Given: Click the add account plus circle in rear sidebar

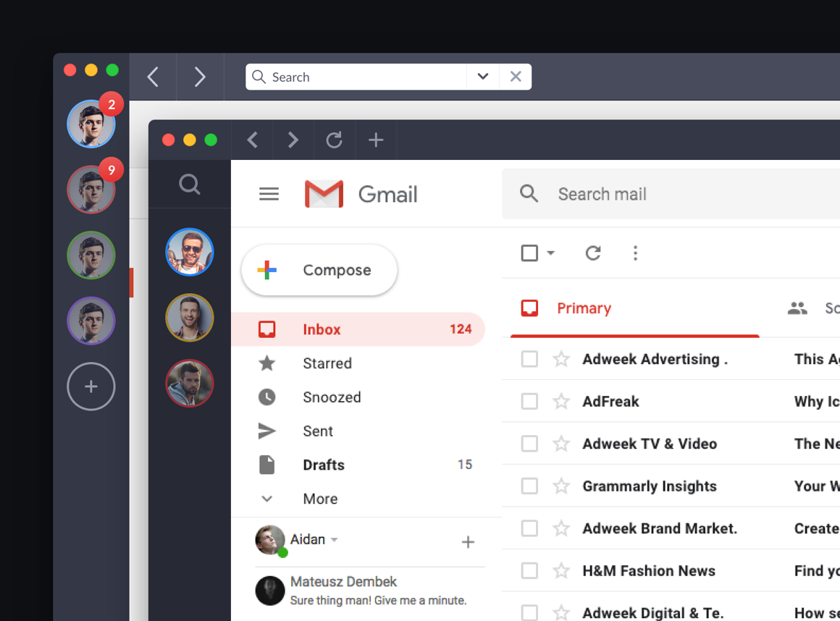Looking at the screenshot, I should coord(91,386).
